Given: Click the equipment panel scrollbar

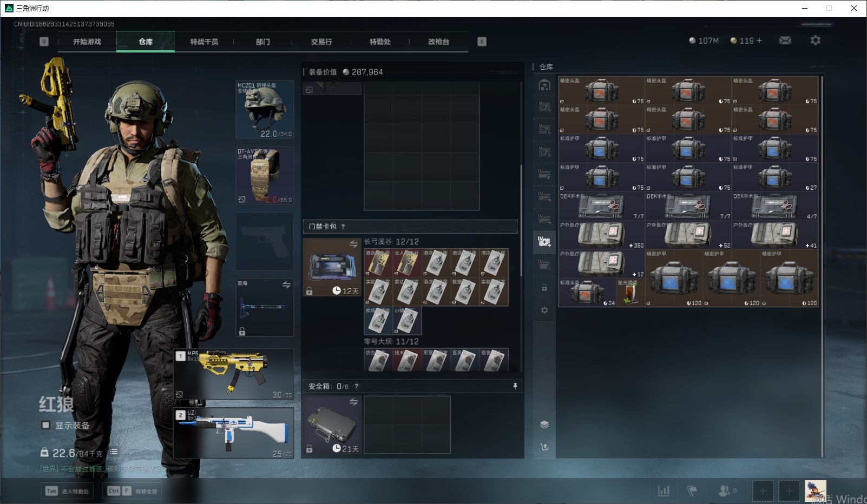Looking at the screenshot, I should pyautogui.click(x=521, y=220).
